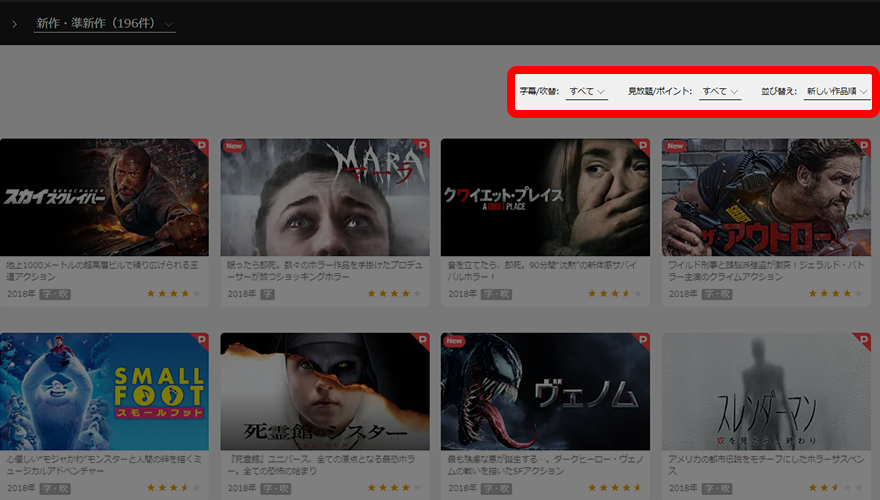Click the 字・吹 tag under ヴェノム
The width and height of the screenshot is (880, 500).
pyautogui.click(x=496, y=488)
